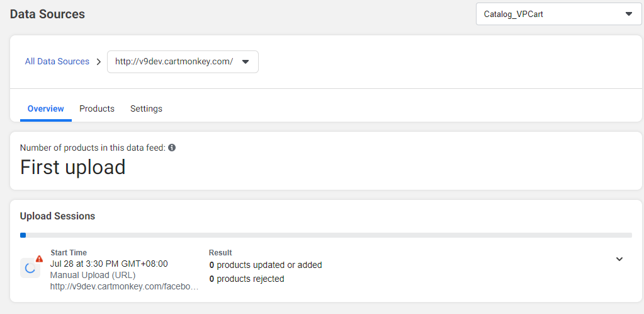644x314 pixels.
Task: Open the Catalog_VPCart catalog dropdown
Action: pyautogui.click(x=558, y=14)
